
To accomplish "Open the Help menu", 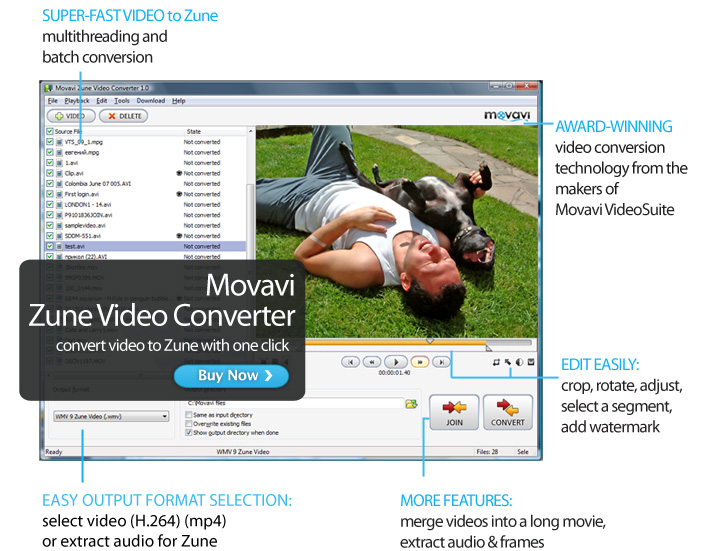I will [x=179, y=101].
